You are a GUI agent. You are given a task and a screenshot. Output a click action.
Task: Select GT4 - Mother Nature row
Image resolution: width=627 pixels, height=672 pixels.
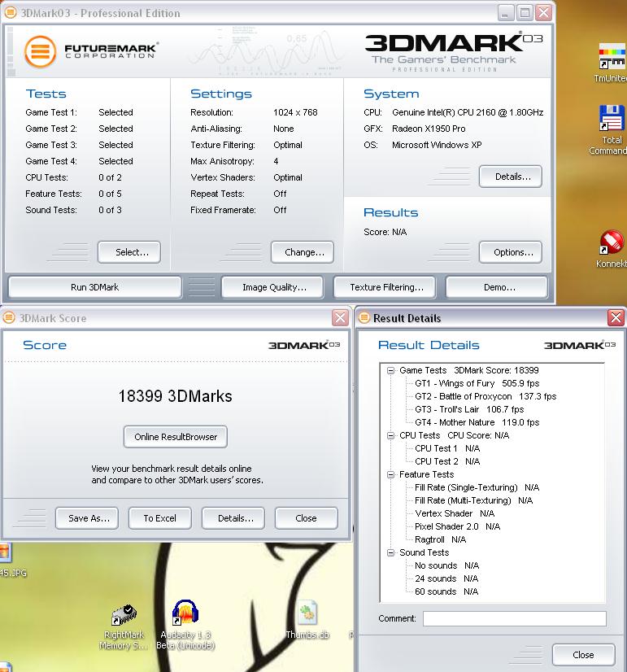(x=477, y=422)
